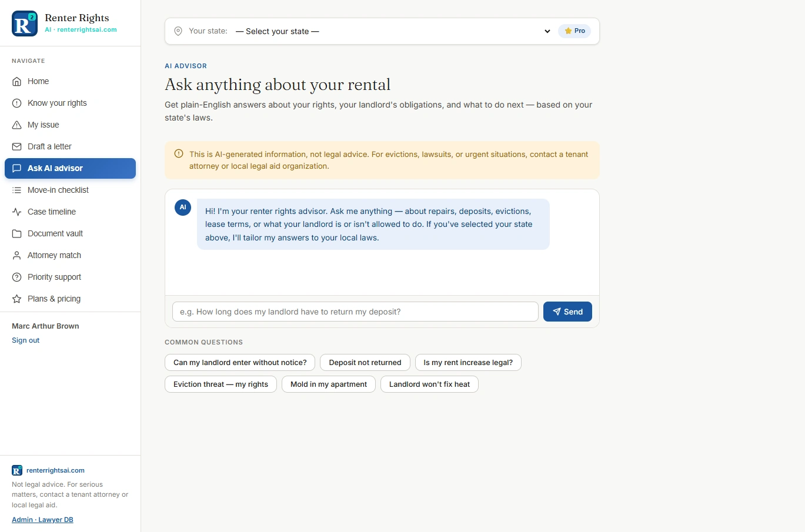
Task: Click the Home house icon in sidebar
Action: [17, 82]
